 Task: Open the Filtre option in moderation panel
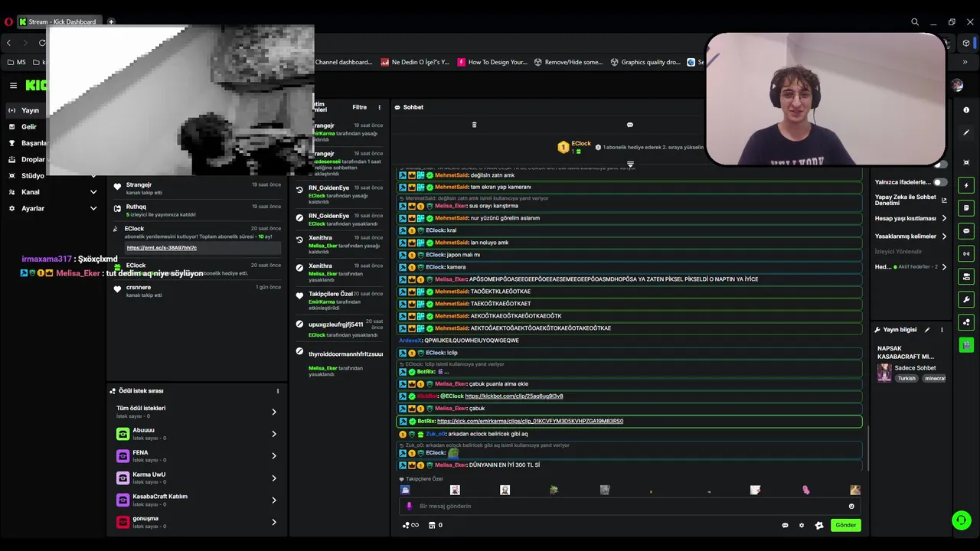[359, 107]
